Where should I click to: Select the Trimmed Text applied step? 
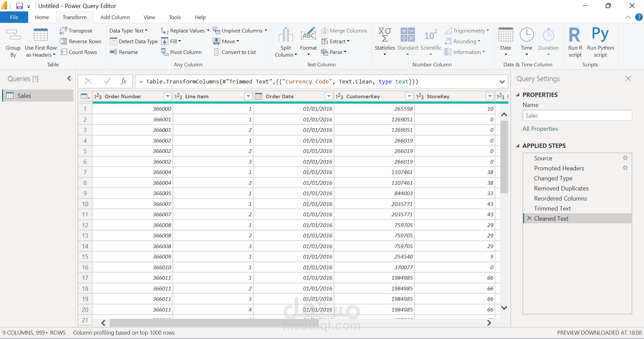577,209
